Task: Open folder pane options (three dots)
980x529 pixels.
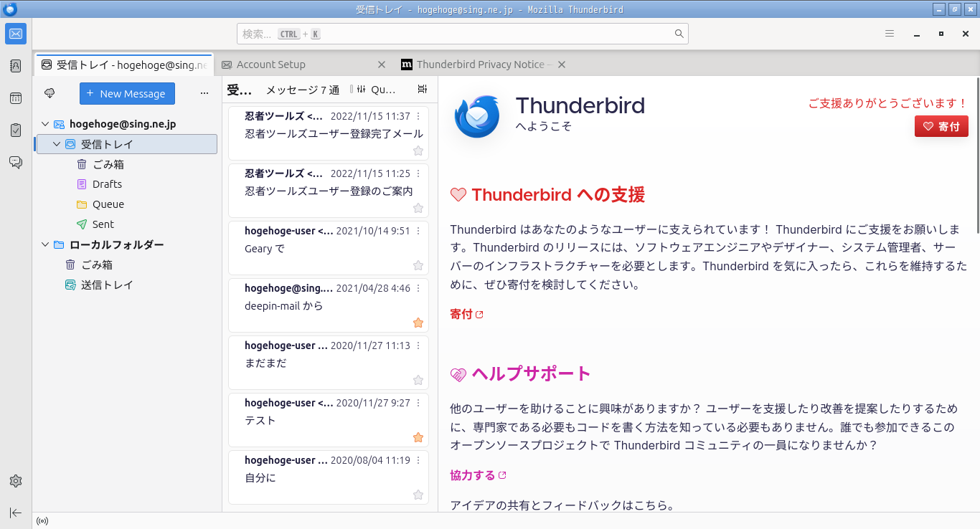Action: coord(204,93)
